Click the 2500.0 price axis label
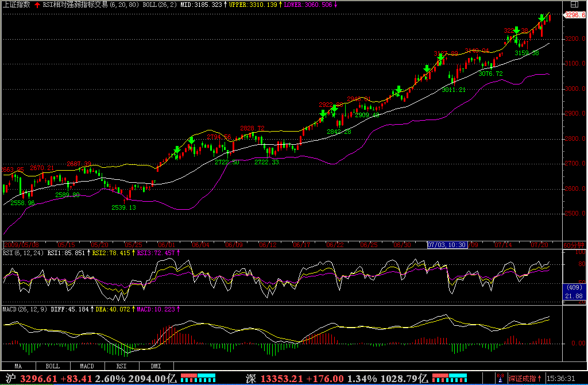This screenshot has height=385, width=588. point(575,213)
